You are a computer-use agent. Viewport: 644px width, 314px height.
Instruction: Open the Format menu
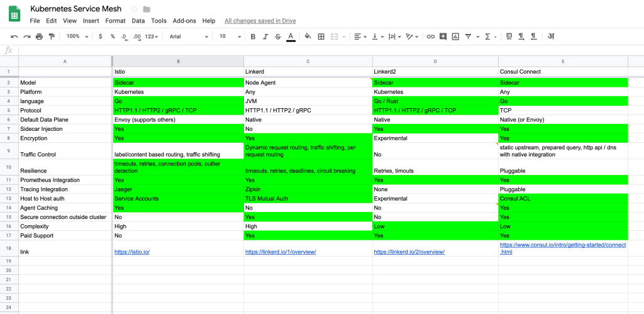point(116,21)
